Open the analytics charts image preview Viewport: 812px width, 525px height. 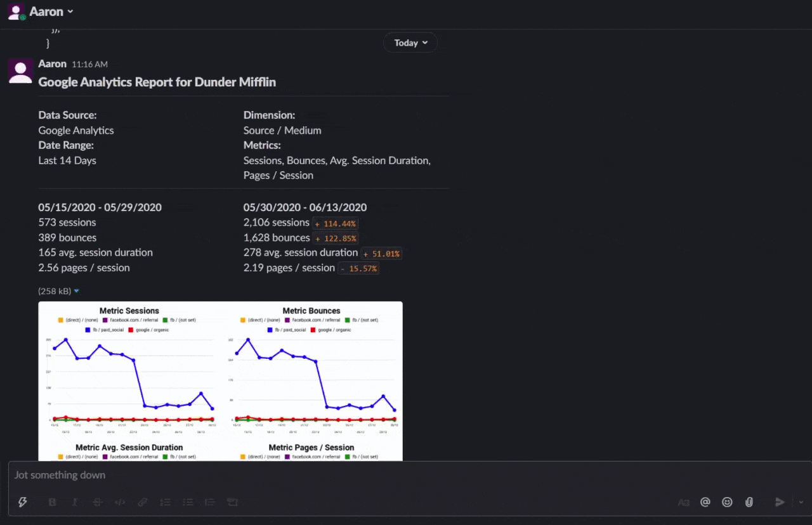(220, 380)
